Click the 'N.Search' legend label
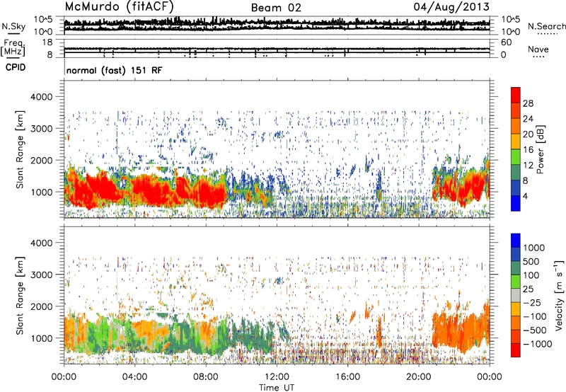This screenshot has width=566, height=392. click(x=546, y=26)
